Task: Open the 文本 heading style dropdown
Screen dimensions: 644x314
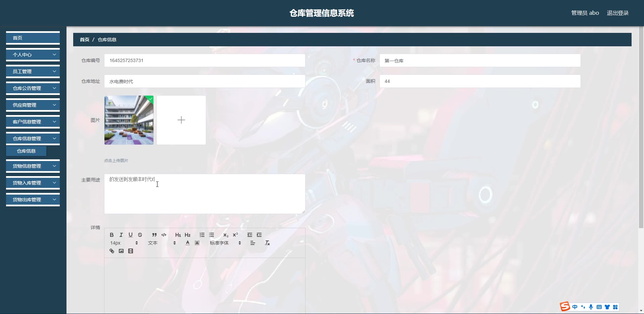Action: 162,243
